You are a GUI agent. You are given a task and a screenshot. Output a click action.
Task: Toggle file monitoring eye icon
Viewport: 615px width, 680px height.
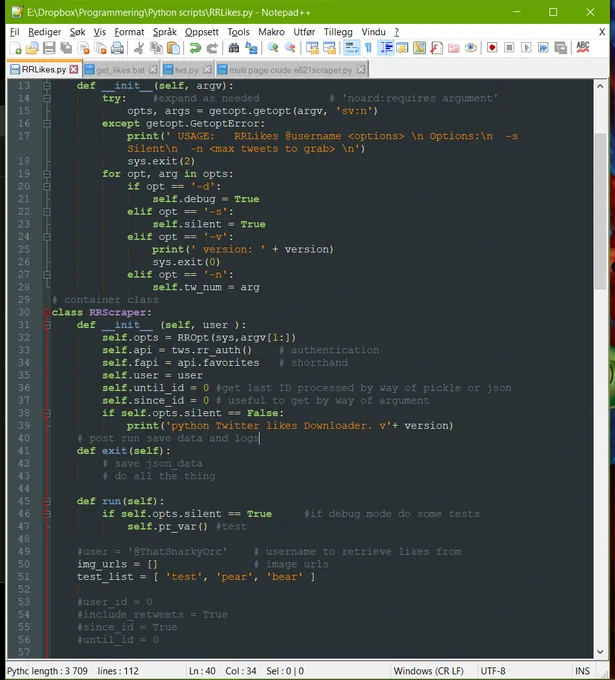click(x=471, y=48)
